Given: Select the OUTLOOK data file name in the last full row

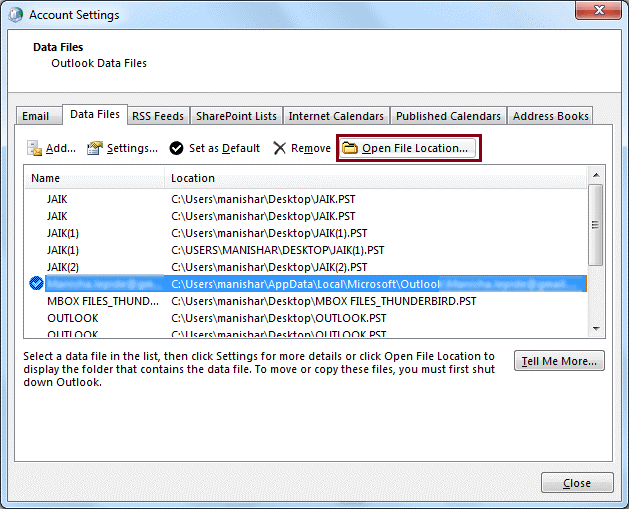Looking at the screenshot, I should pyautogui.click(x=73, y=318).
